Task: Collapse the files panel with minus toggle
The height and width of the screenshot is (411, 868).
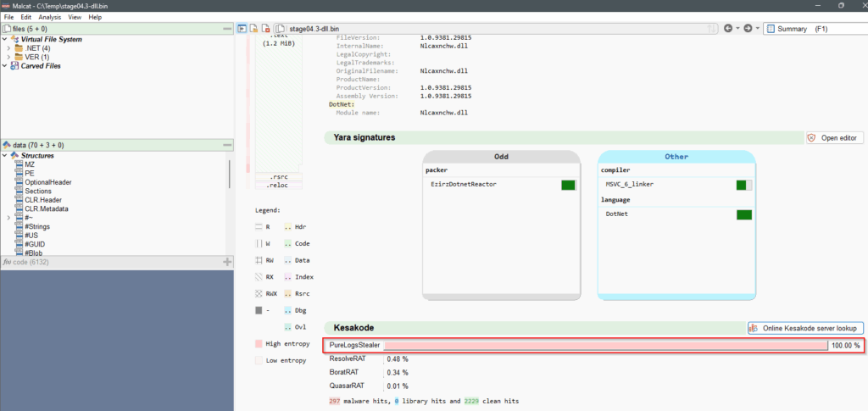Action: 226,29
